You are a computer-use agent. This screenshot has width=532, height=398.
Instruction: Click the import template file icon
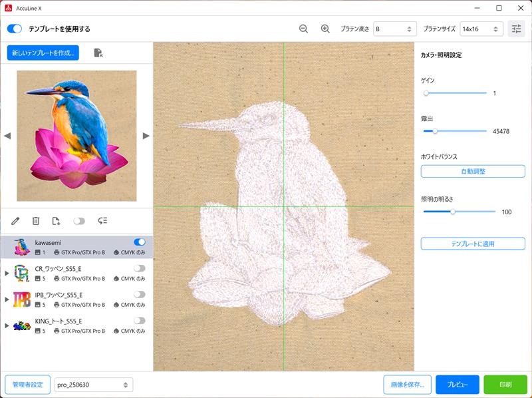tap(98, 53)
